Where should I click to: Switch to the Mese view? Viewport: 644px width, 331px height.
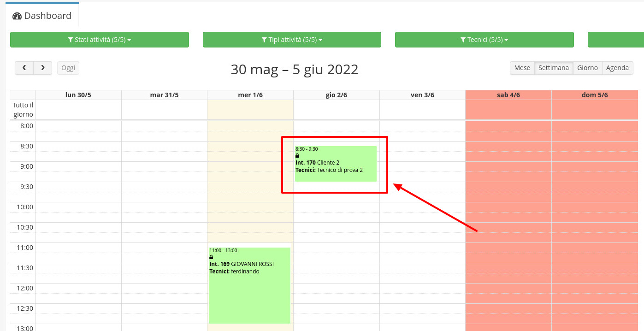[522, 68]
